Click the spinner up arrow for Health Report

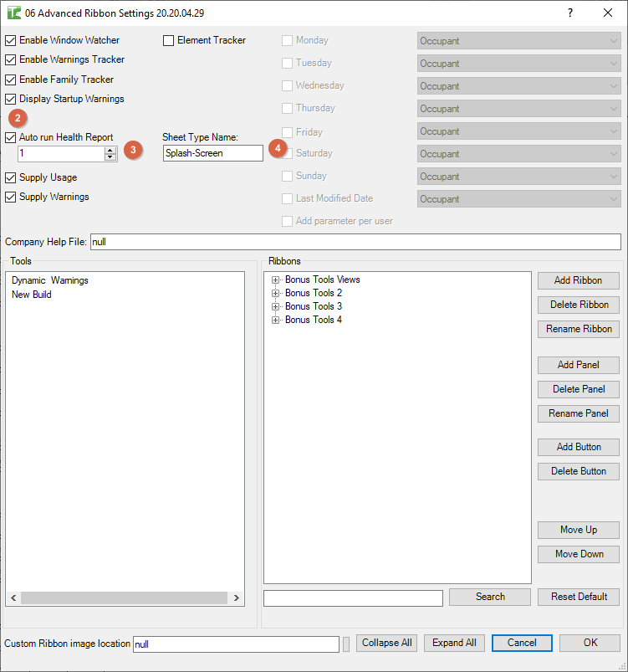pyautogui.click(x=110, y=150)
